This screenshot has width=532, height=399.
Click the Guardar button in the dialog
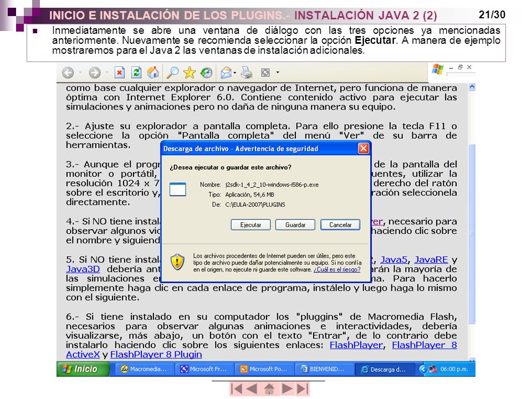[295, 225]
